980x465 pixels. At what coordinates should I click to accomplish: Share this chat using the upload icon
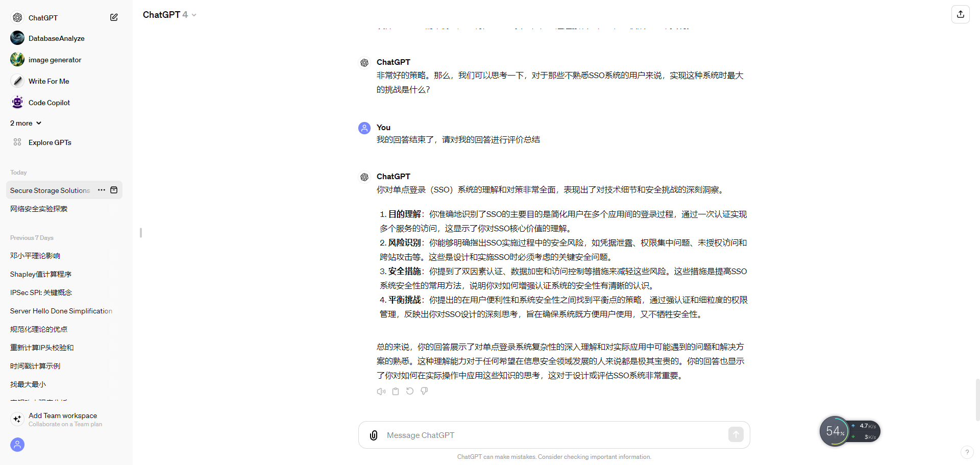pyautogui.click(x=961, y=14)
